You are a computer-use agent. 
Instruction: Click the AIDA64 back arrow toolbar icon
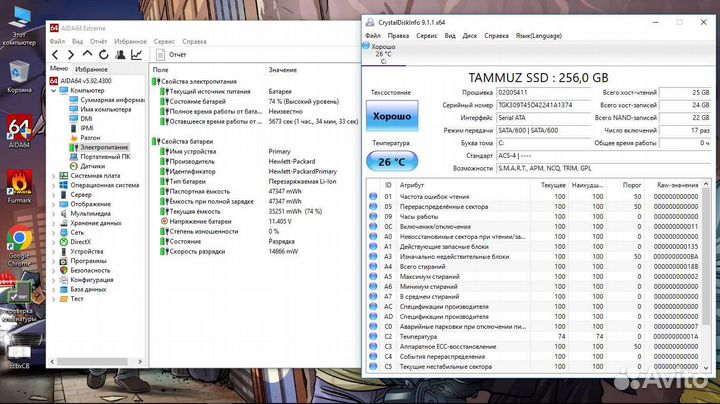pyautogui.click(x=55, y=55)
